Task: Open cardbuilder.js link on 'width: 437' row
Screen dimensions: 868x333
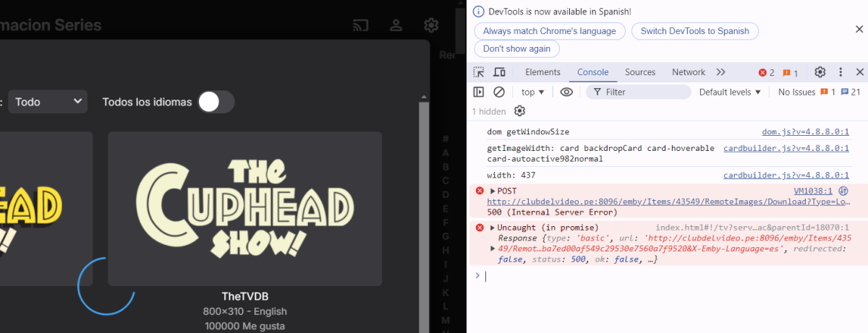Action: click(x=786, y=176)
